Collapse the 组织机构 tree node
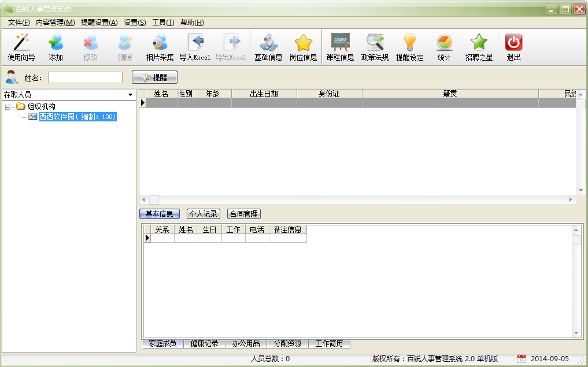 (8, 107)
